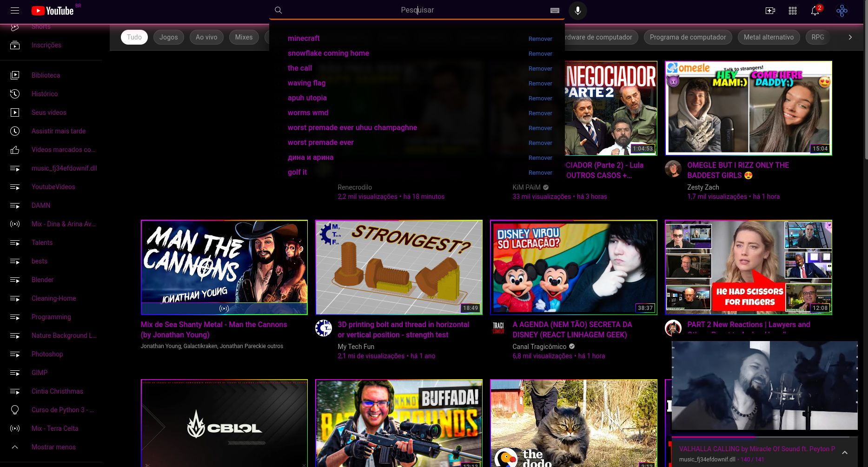Select the Mixes filter chip
This screenshot has width=868, height=467.
(x=244, y=37)
